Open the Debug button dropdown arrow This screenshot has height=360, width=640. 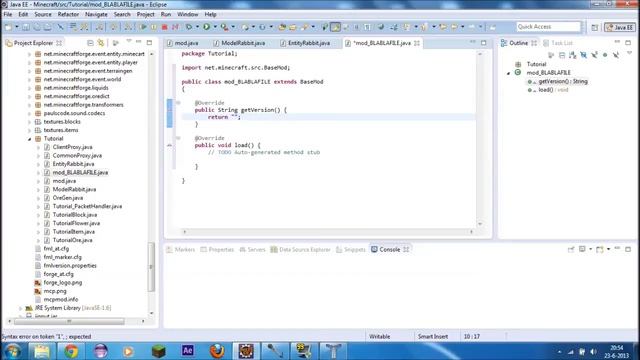point(197,27)
